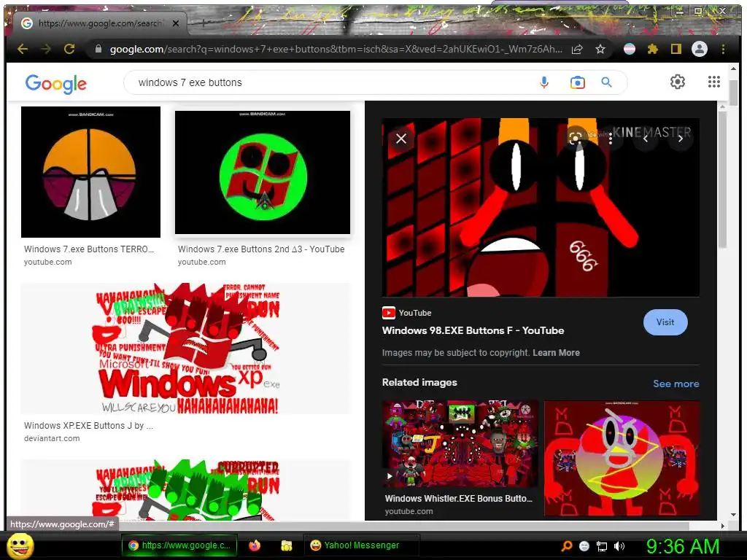The width and height of the screenshot is (747, 560).
Task: Open the Windows 7.exe Buttons 2nd Δ3 thumbnail
Action: click(x=263, y=172)
